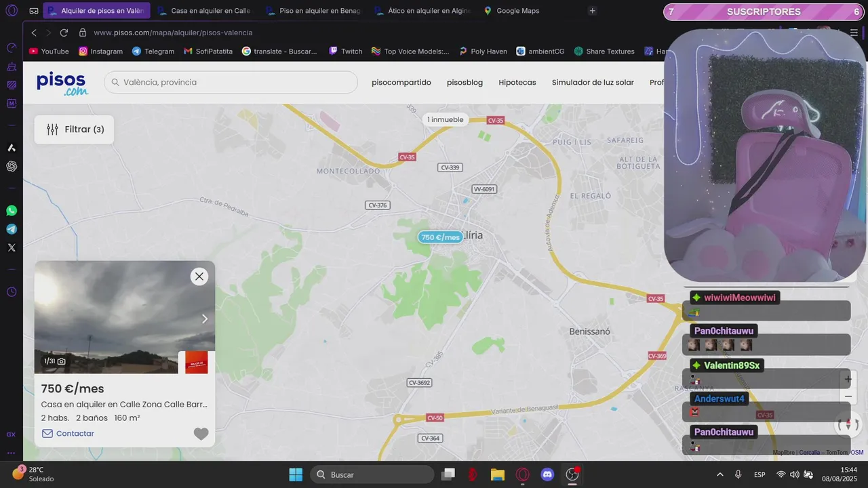Show hidden system tray icons
Image resolution: width=868 pixels, height=488 pixels.
pyautogui.click(x=719, y=474)
